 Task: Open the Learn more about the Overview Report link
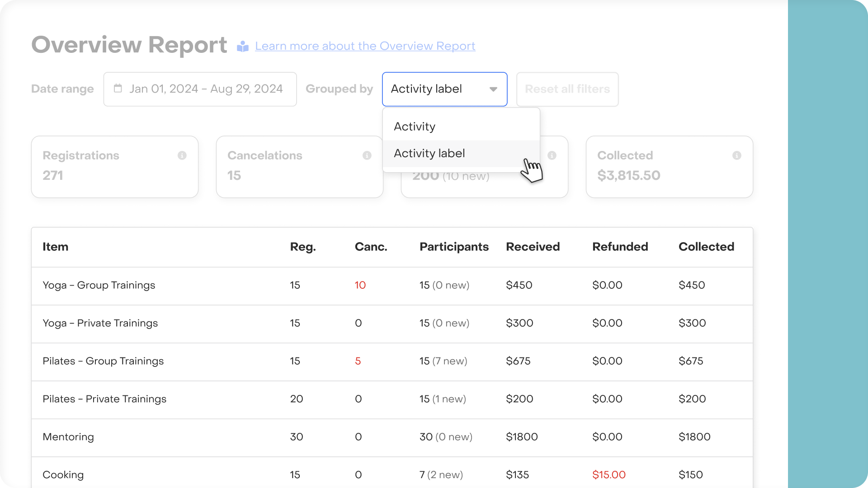pyautogui.click(x=365, y=46)
